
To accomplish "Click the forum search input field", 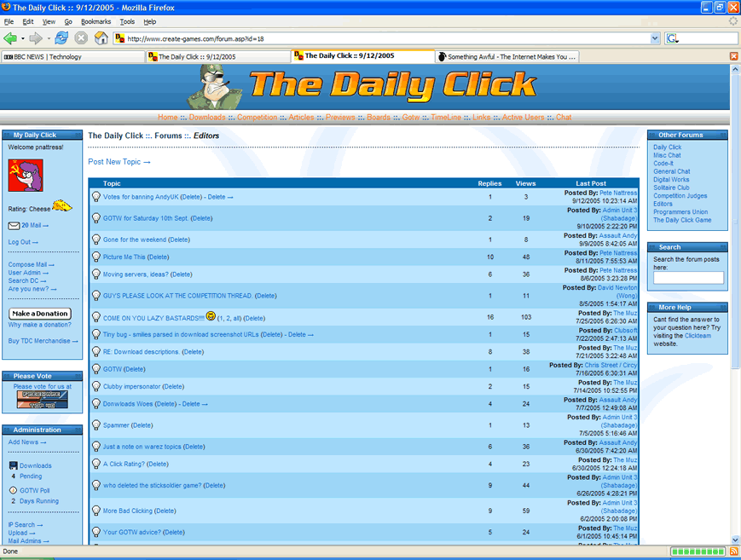I will (688, 278).
